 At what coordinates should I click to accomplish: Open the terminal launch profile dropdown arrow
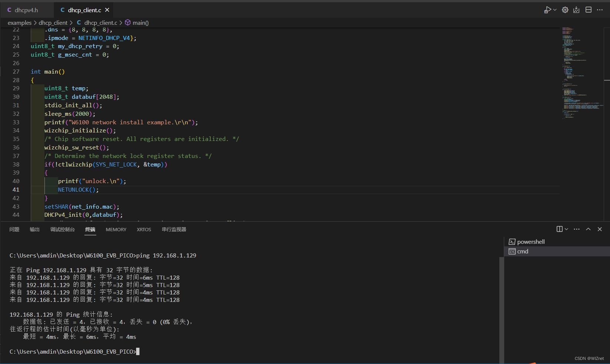pyautogui.click(x=566, y=229)
